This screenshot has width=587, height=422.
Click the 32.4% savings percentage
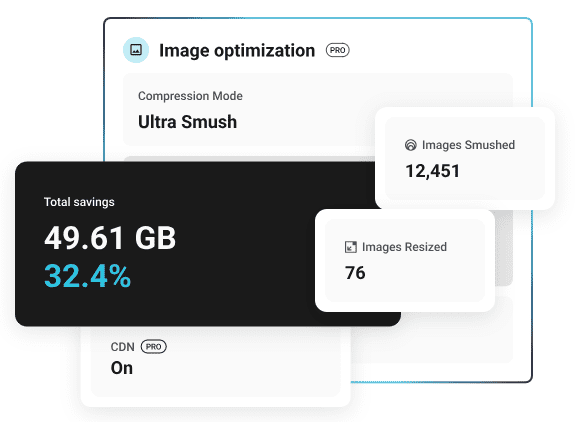(x=88, y=276)
